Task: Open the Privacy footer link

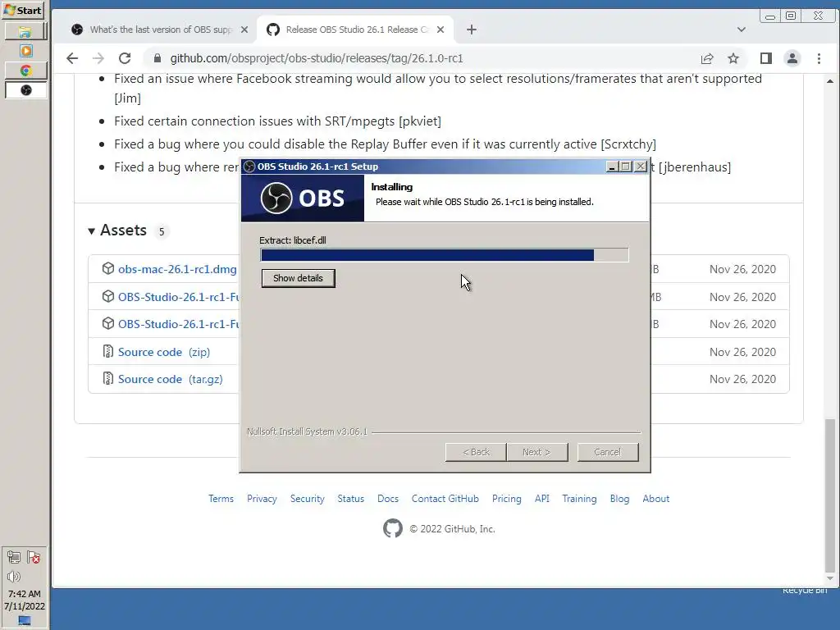Action: [262, 499]
